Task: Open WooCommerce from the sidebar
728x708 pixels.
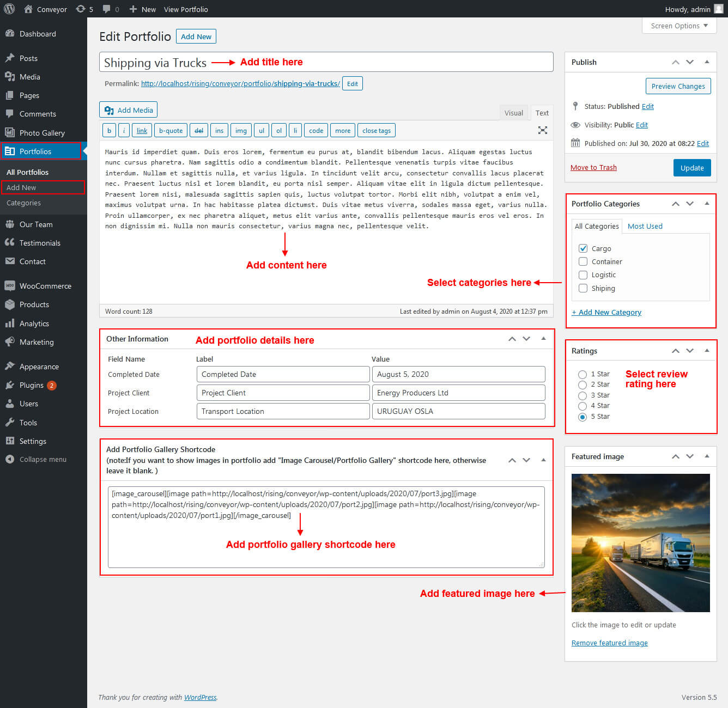Action: (45, 286)
